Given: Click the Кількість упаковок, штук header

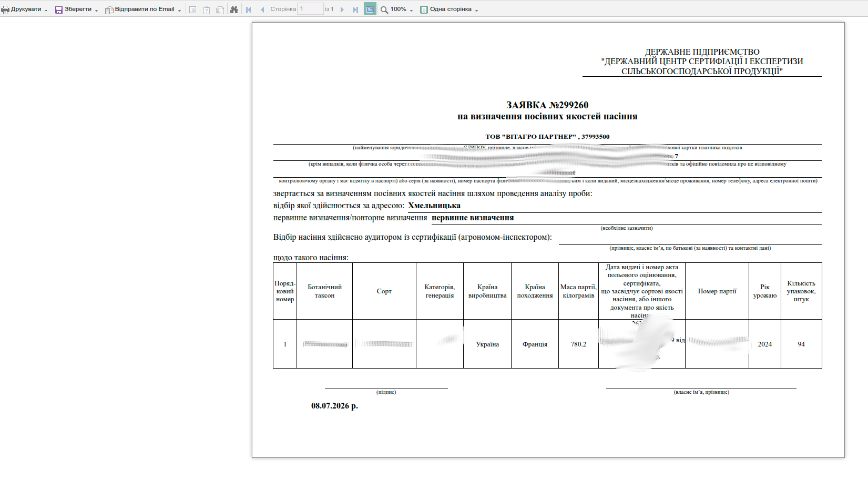Looking at the screenshot, I should (801, 291).
